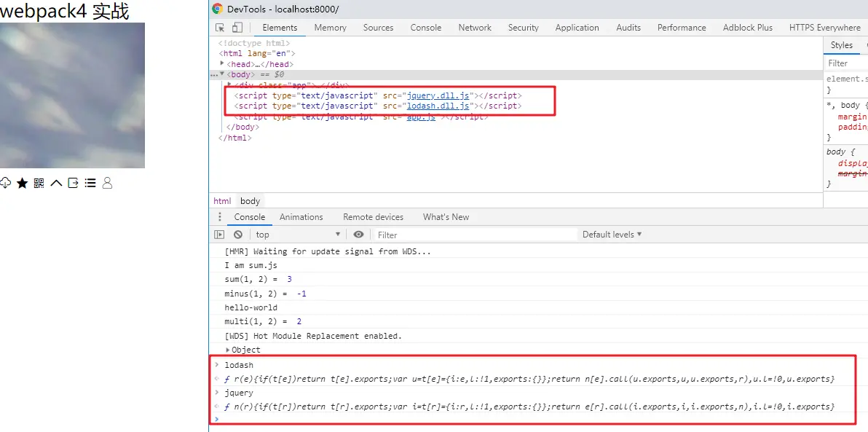This screenshot has height=432, width=868.
Task: Click the '[WDS] Hot Module Replacement enabled.' message
Action: 313,336
